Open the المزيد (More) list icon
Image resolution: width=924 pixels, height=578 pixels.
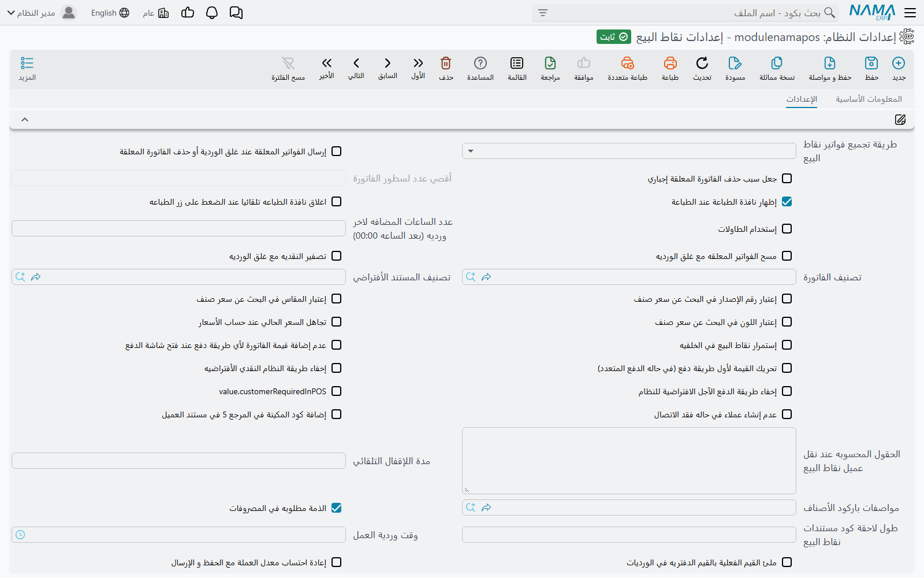[x=27, y=63]
